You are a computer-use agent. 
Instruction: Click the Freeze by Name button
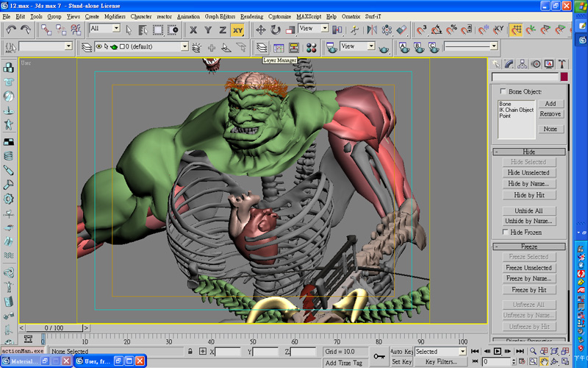[529, 279]
